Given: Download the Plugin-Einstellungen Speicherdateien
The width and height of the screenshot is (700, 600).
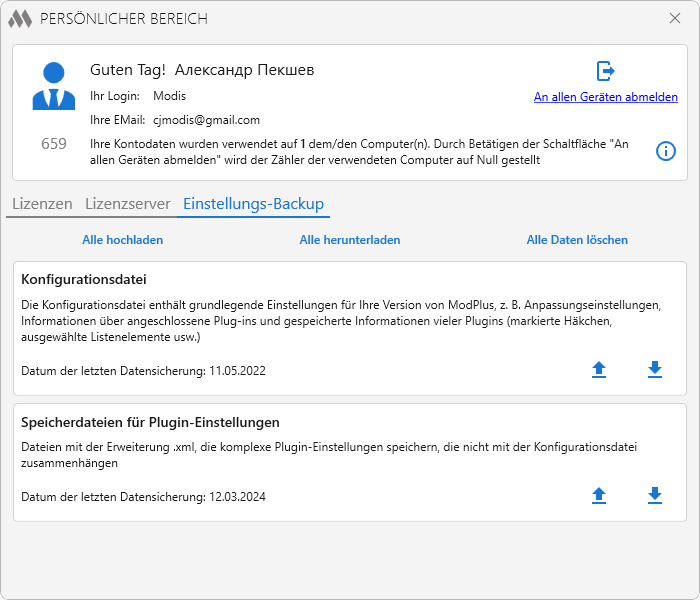Looking at the screenshot, I should 655,496.
